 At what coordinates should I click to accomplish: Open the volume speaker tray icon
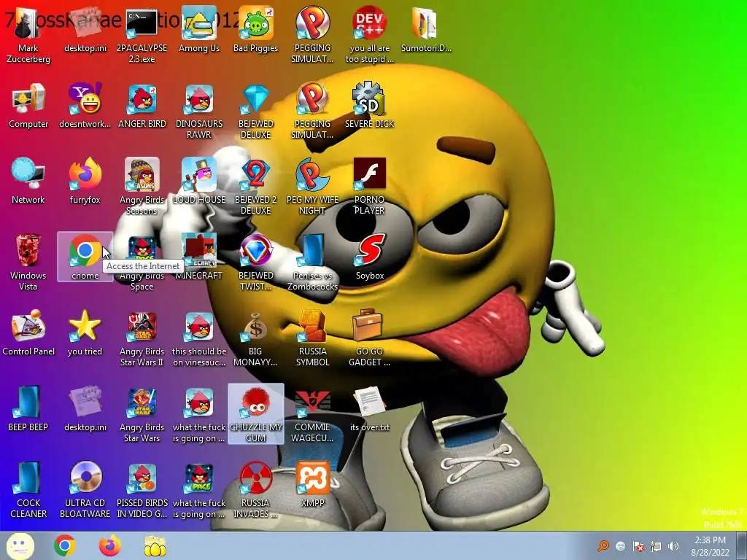click(673, 546)
